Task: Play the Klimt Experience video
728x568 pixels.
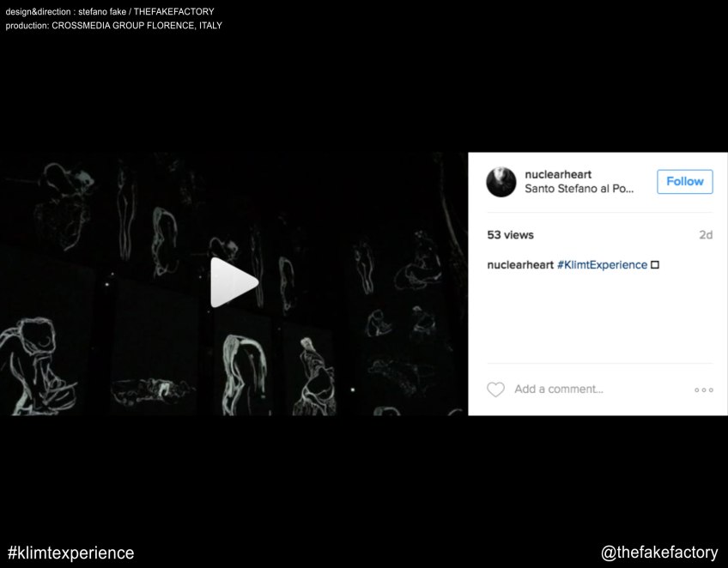Action: (x=234, y=282)
